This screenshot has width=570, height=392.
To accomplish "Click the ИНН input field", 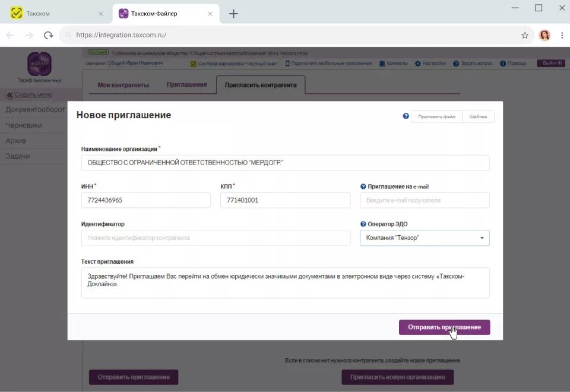I will [x=146, y=200].
